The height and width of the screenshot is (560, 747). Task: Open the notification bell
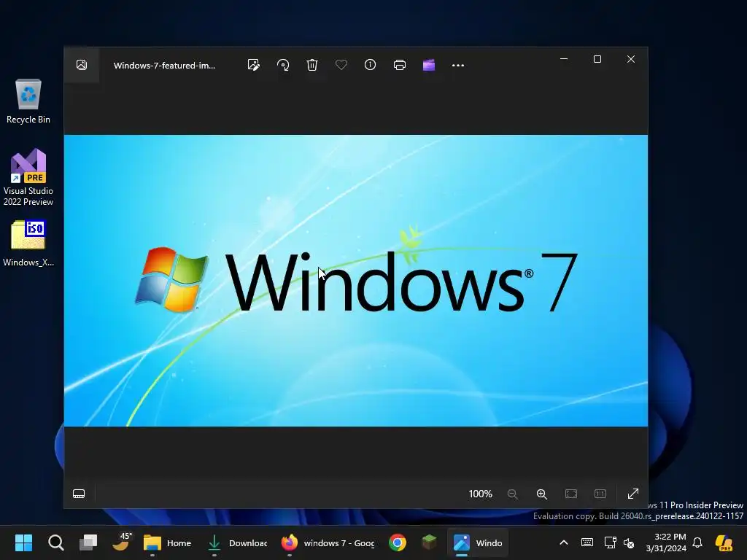[x=697, y=542]
